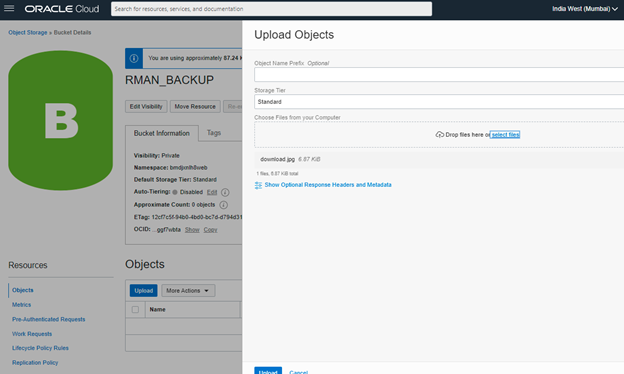The image size is (624, 374).
Task: Click the cloud upload icon in drop zone
Action: [439, 134]
